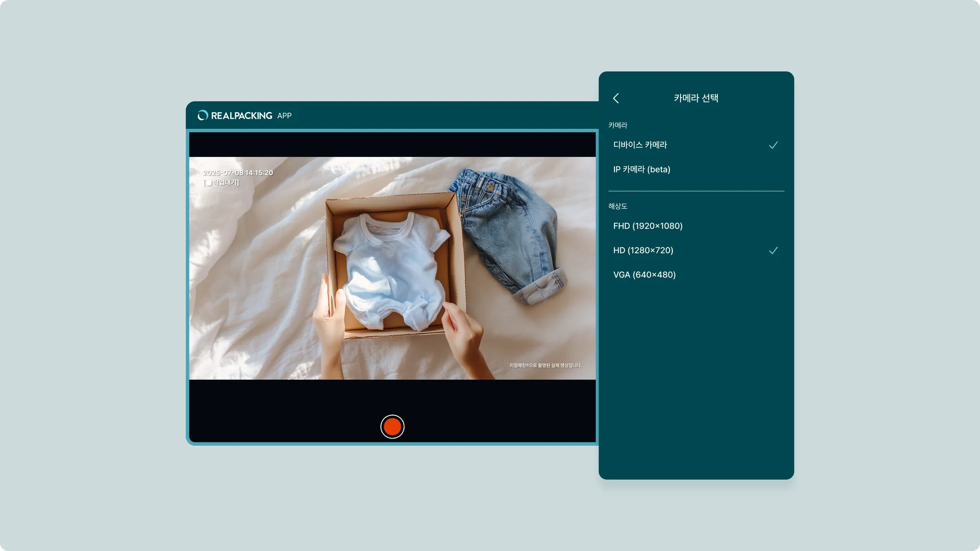Choose IP 카메라 (beta) option
Viewport: 980px width, 551px height.
641,169
